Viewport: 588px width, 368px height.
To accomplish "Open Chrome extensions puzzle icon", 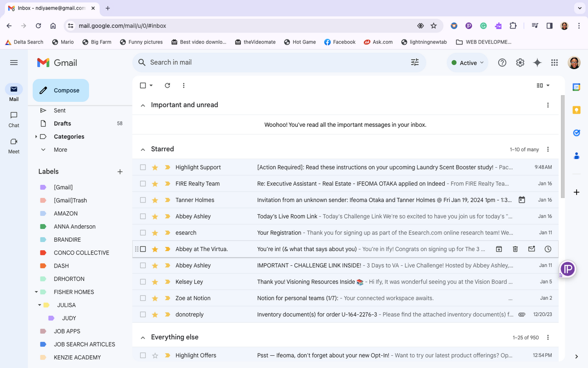I will (x=513, y=26).
